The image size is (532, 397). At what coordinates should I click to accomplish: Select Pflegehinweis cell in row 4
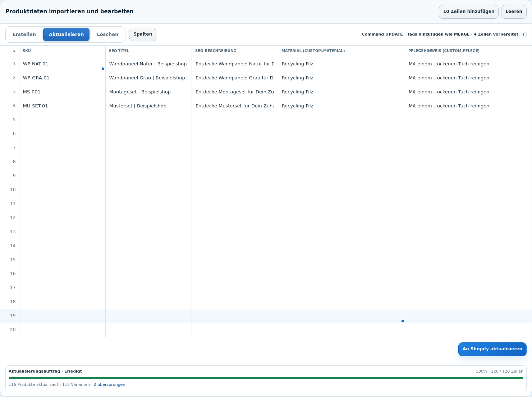point(468,106)
